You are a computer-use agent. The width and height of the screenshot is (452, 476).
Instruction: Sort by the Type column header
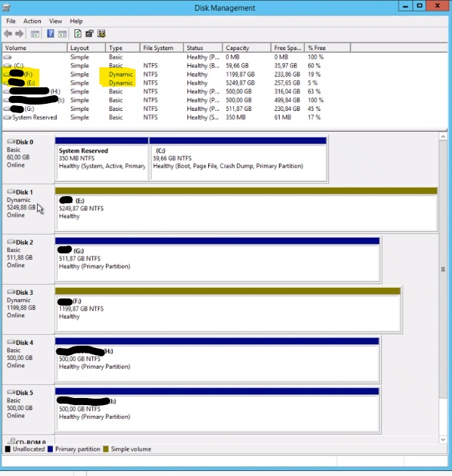point(123,48)
